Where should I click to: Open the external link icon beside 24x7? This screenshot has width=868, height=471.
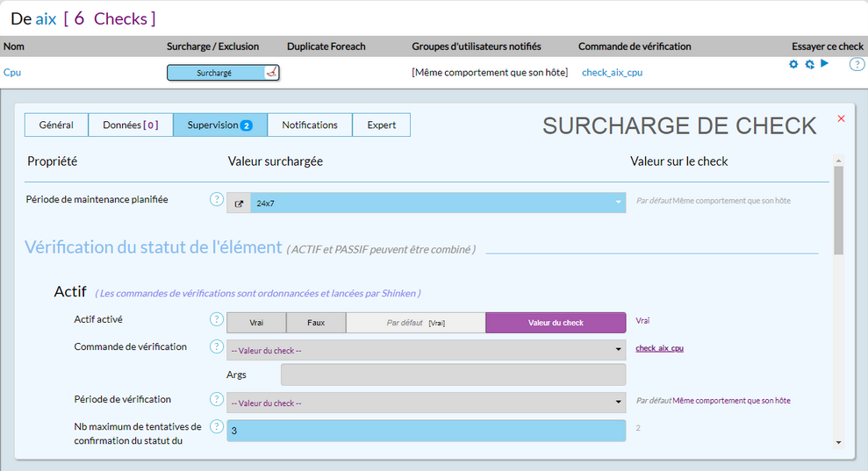239,203
